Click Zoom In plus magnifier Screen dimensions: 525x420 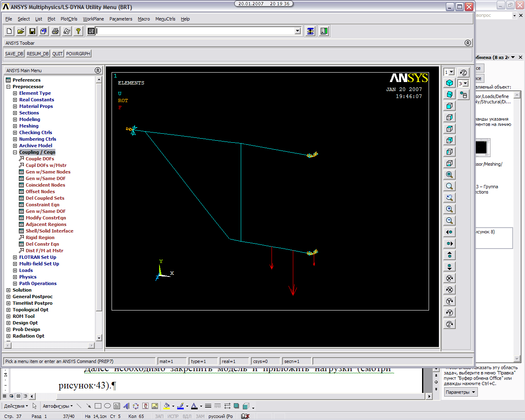click(450, 209)
